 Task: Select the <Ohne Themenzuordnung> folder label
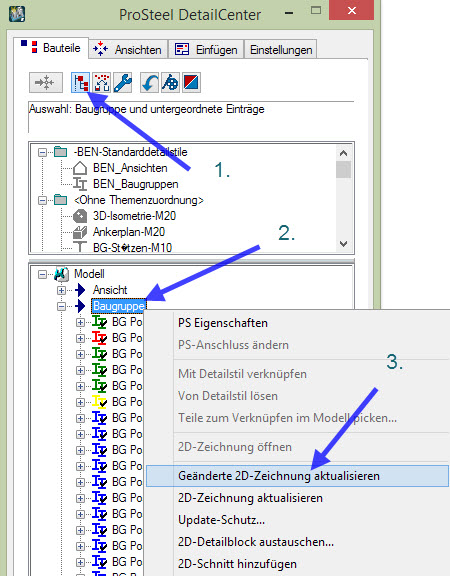tap(138, 200)
